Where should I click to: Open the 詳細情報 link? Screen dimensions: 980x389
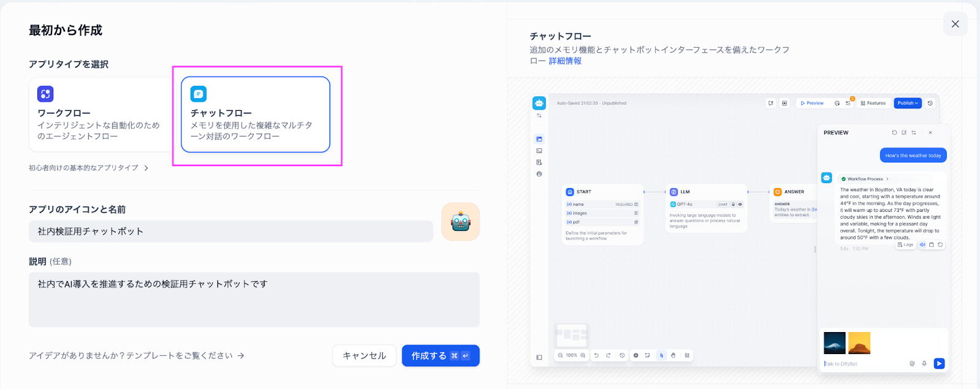pos(565,61)
